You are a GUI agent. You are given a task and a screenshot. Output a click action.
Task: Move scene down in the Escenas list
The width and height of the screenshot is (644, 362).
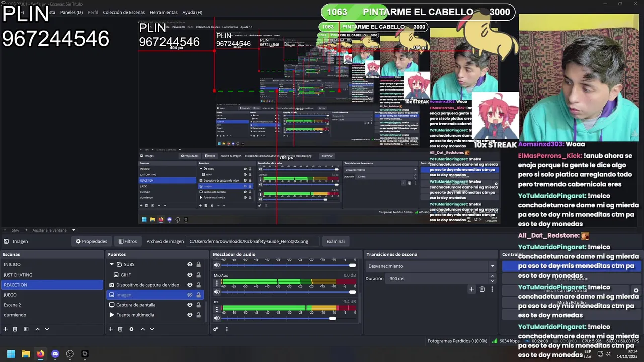click(x=47, y=329)
